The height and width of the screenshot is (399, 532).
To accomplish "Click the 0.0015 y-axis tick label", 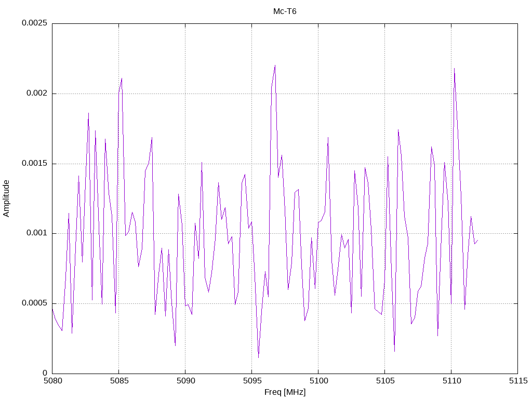I will [34, 163].
